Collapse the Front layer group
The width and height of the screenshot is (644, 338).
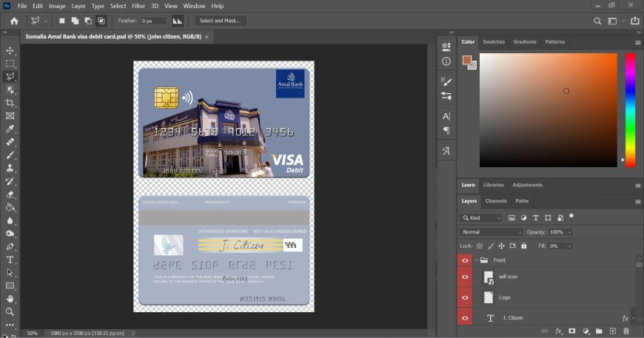pos(477,260)
